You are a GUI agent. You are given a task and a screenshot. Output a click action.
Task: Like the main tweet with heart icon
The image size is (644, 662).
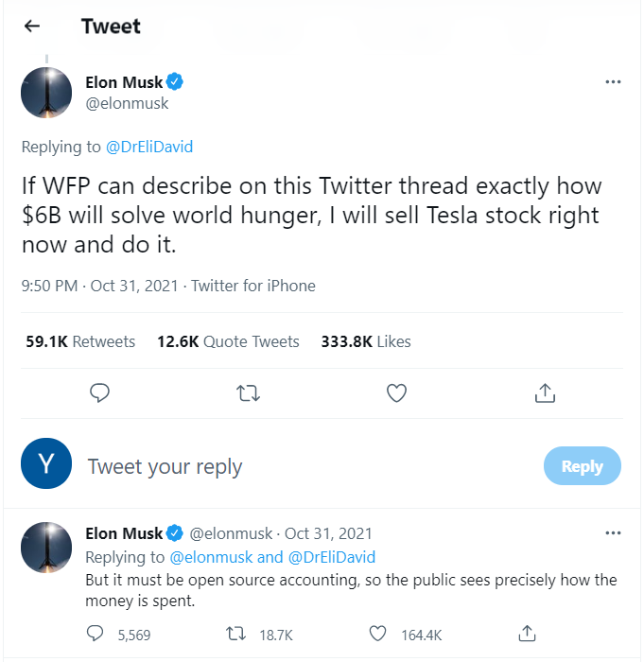[x=397, y=392]
